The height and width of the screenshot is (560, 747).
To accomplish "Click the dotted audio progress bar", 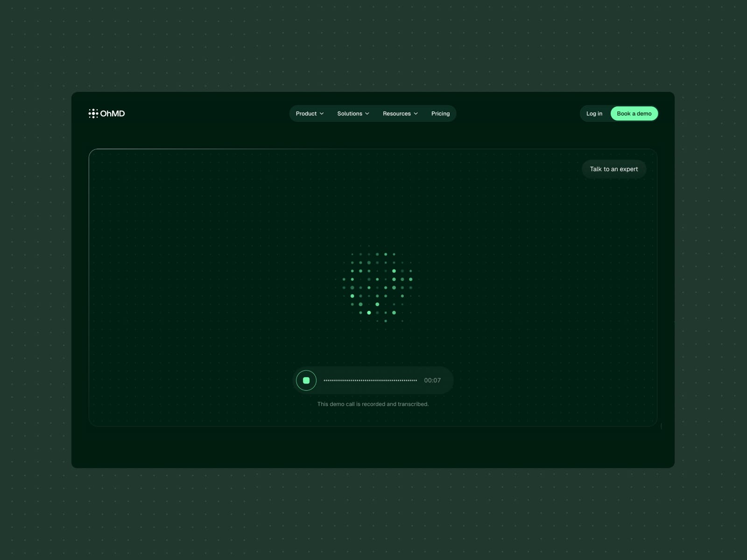I will [x=370, y=380].
